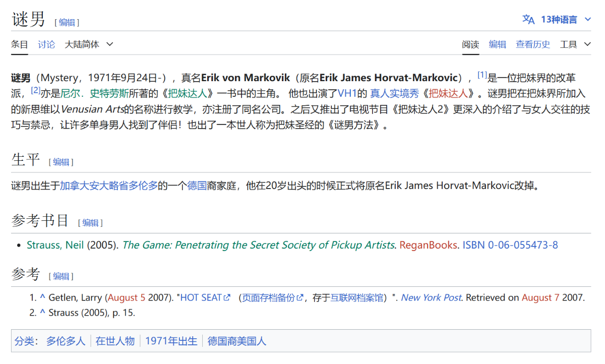Open the 1971年出生 category
The width and height of the screenshot is (605, 364).
click(171, 341)
